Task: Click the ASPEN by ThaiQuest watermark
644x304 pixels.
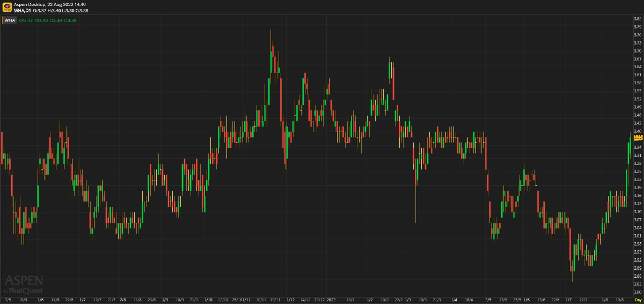Action: tap(24, 284)
